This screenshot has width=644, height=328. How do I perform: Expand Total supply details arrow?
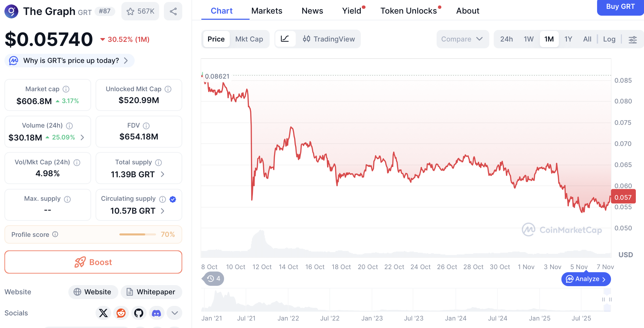click(x=163, y=174)
